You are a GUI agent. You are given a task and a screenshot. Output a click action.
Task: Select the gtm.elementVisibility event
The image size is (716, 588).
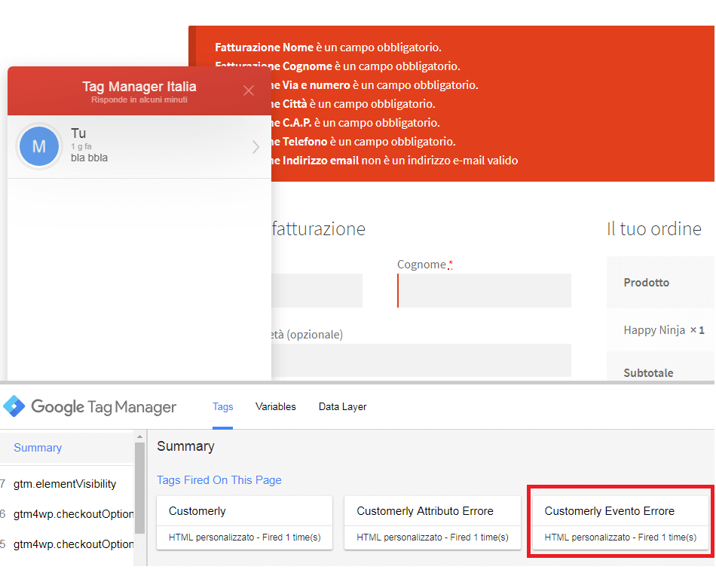[x=64, y=484]
